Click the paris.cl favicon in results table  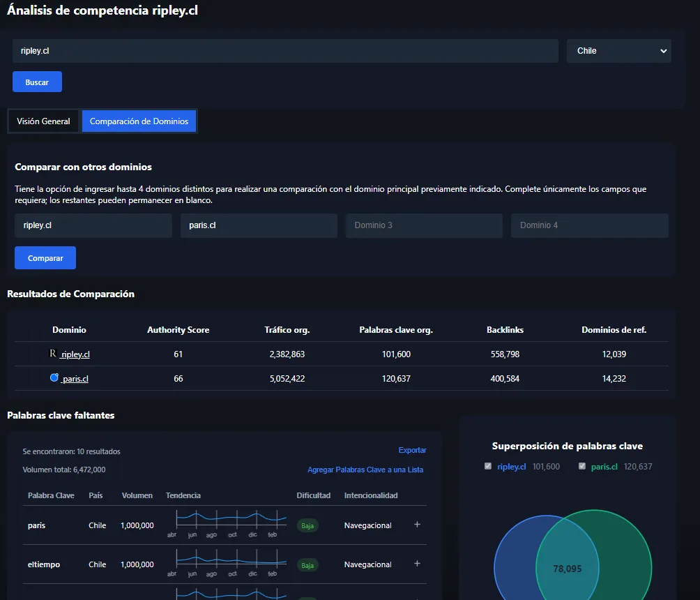54,378
